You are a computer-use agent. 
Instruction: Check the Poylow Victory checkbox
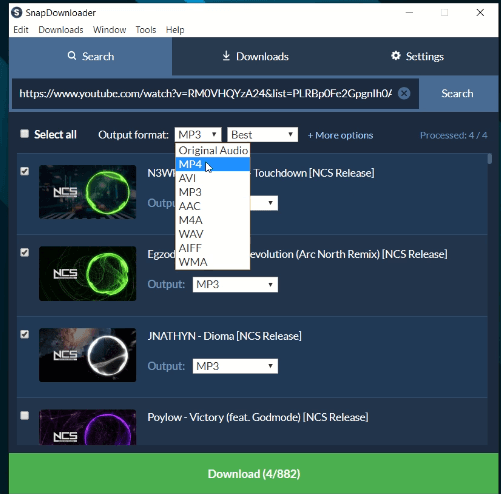tap(24, 416)
